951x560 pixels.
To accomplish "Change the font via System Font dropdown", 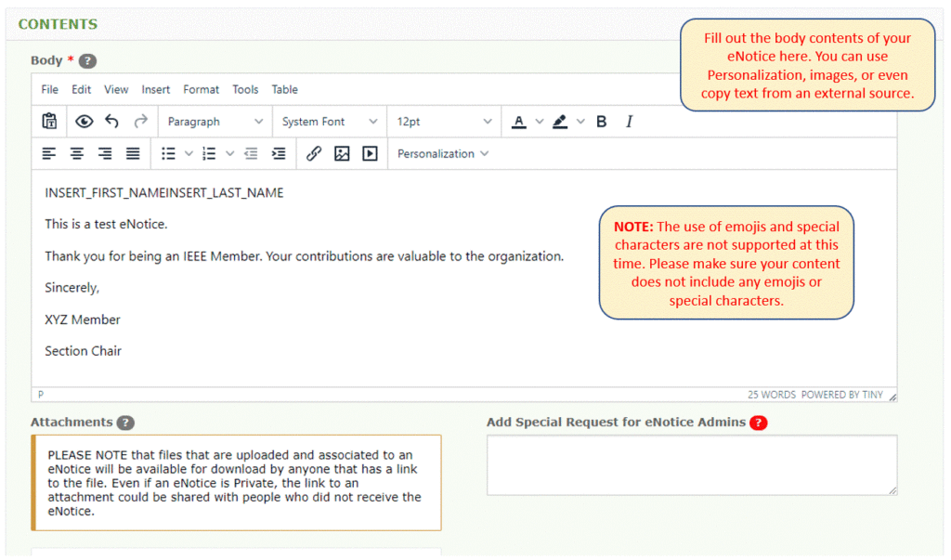I will pyautogui.click(x=327, y=121).
